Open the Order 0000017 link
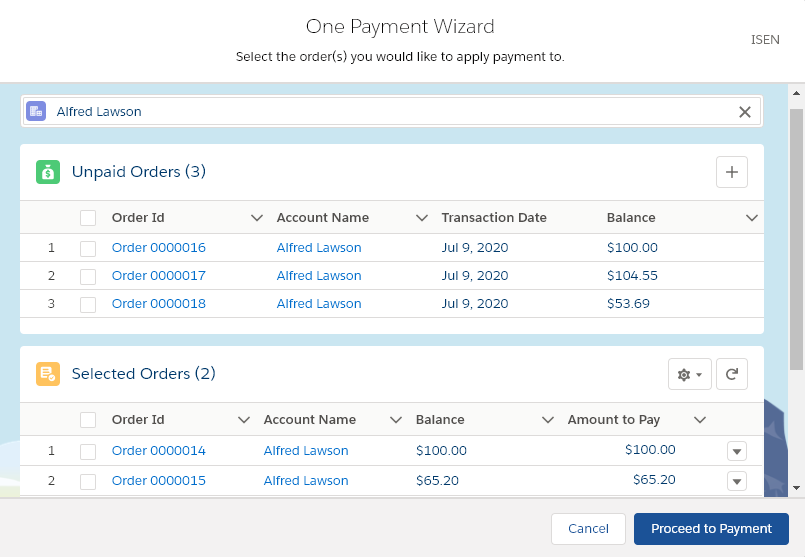Image resolution: width=805 pixels, height=557 pixels. pos(159,276)
